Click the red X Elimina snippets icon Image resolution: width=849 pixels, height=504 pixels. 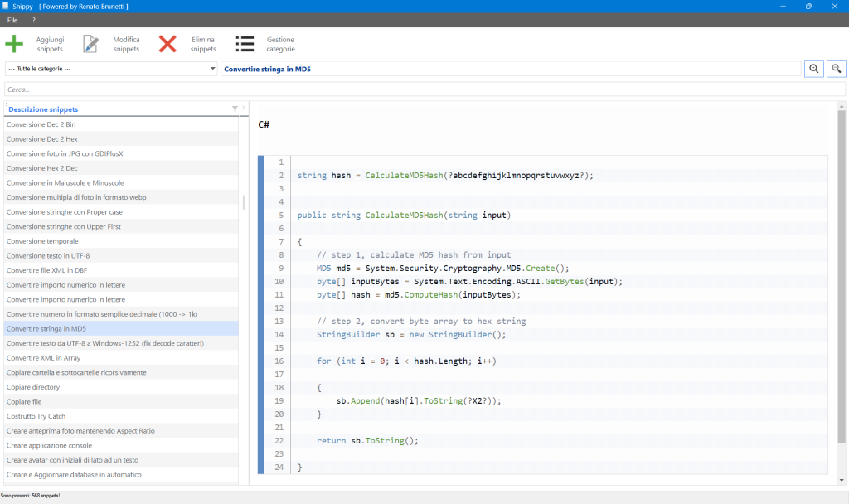point(168,44)
